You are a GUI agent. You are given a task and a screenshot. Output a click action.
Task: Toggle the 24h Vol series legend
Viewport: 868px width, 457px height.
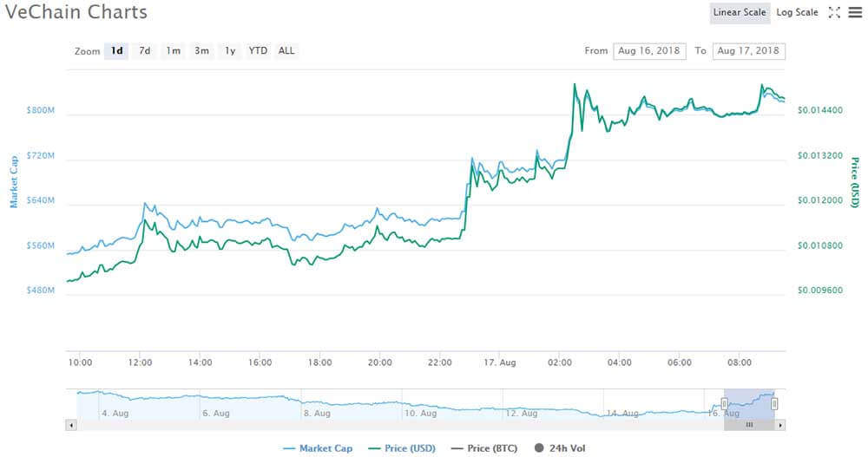(560, 448)
